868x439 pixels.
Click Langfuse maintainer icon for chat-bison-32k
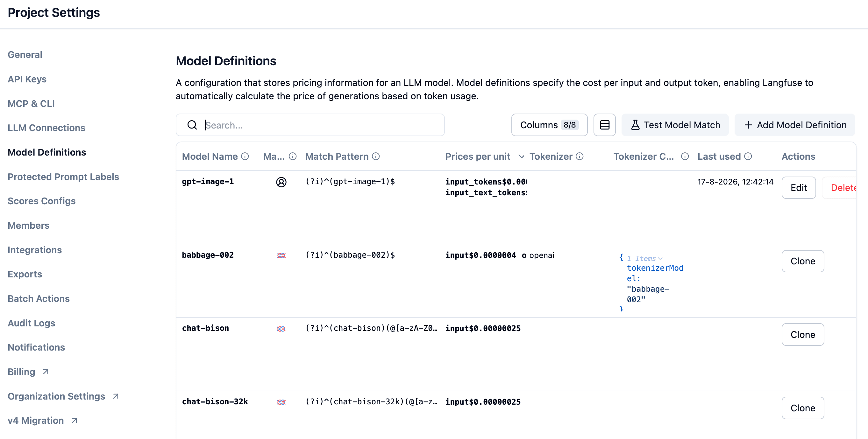coord(281,402)
